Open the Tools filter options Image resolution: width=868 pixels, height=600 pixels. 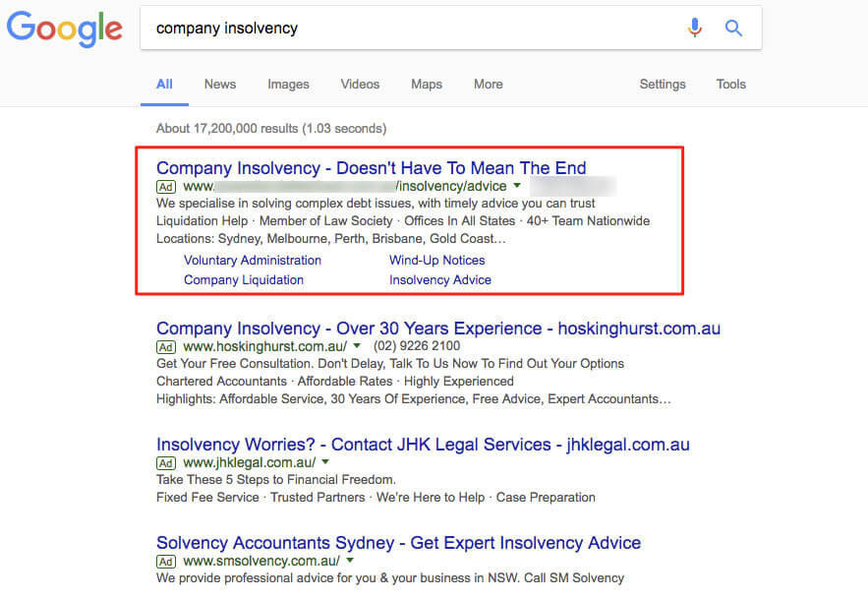click(x=730, y=85)
